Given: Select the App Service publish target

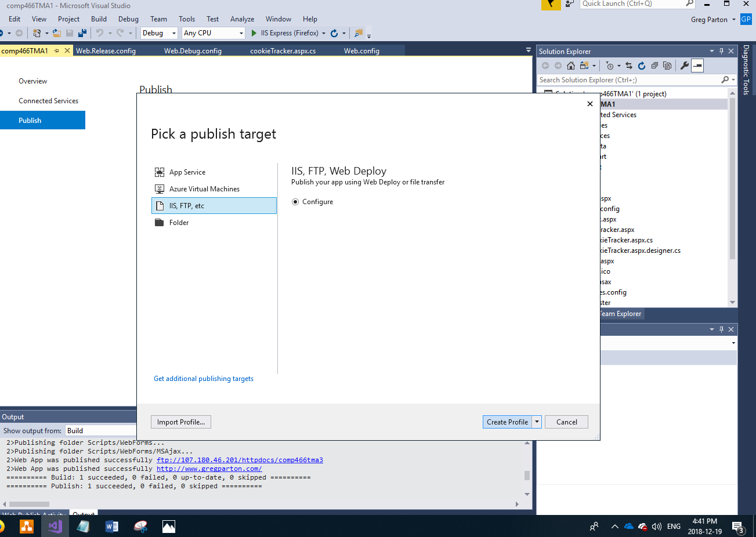Looking at the screenshot, I should [x=214, y=172].
